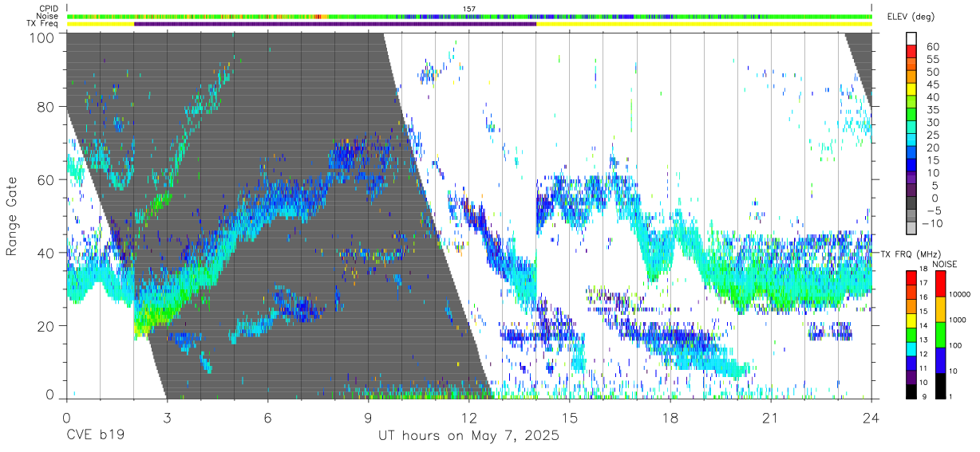
Task: Pick the green 13–14 MHz TX FRQ swatch
Action: [x=911, y=334]
